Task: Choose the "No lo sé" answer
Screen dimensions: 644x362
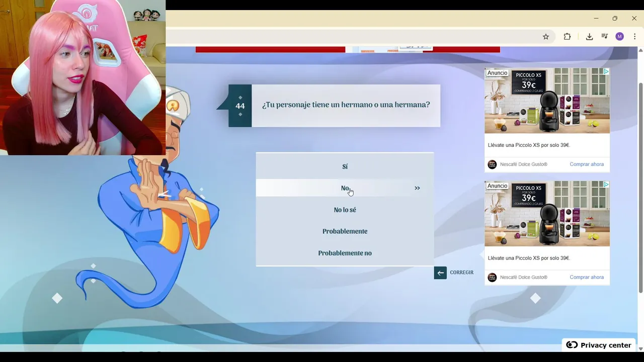Action: tap(345, 210)
